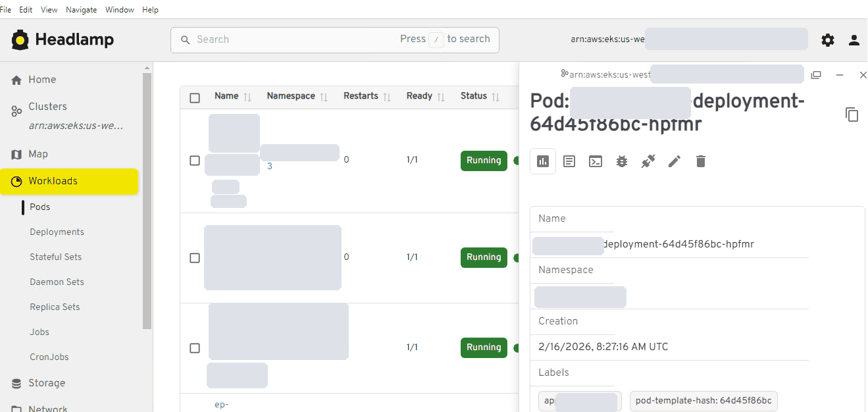Open Stateful Sets under Workloads

(55, 257)
